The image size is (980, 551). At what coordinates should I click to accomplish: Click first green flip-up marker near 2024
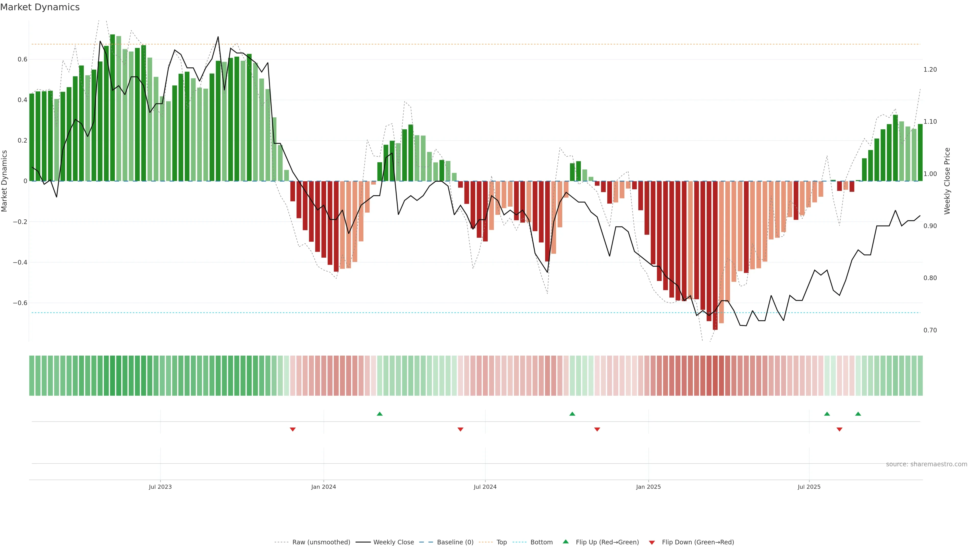pyautogui.click(x=379, y=414)
